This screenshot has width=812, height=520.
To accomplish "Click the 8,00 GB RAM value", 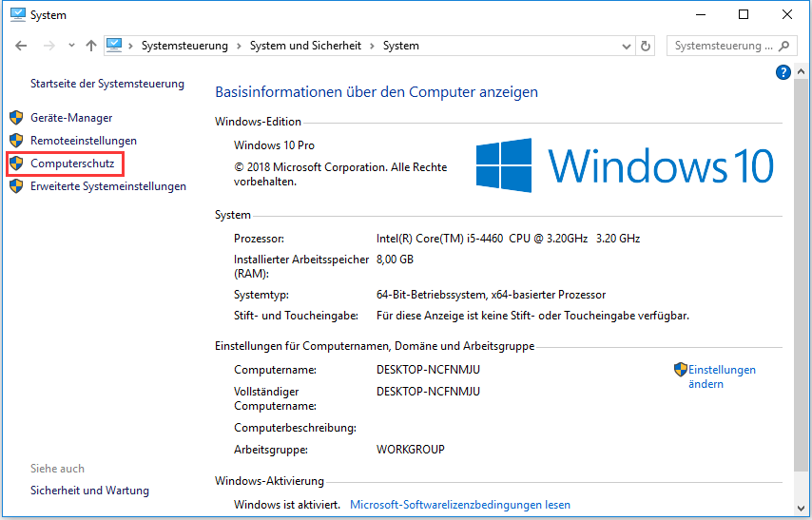I will click(x=395, y=260).
